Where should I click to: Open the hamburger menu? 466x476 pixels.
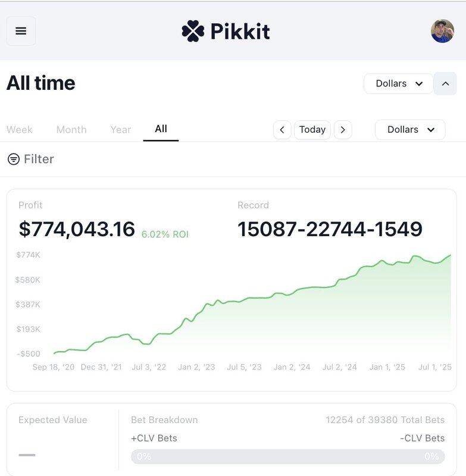tap(21, 31)
